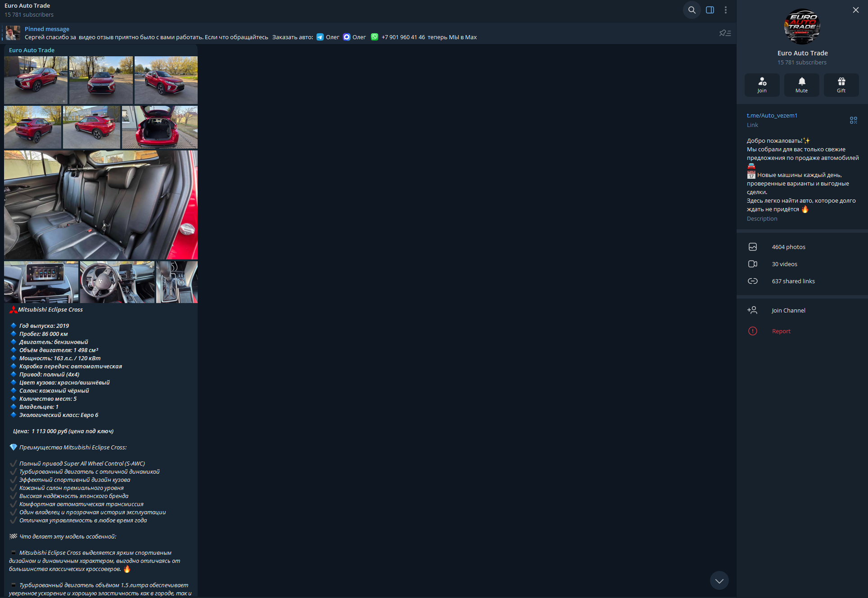Send a Gift to the channel
The width and height of the screenshot is (868, 598).
[x=841, y=85]
